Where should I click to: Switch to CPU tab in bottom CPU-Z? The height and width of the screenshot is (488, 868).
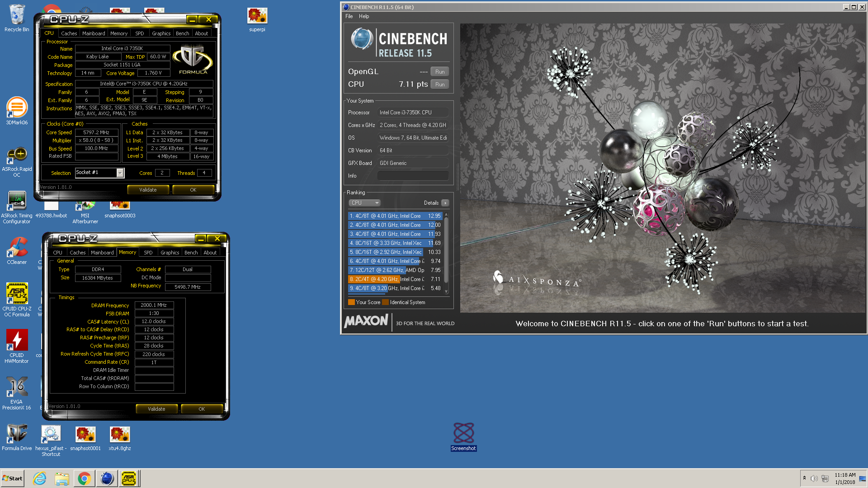(x=58, y=253)
